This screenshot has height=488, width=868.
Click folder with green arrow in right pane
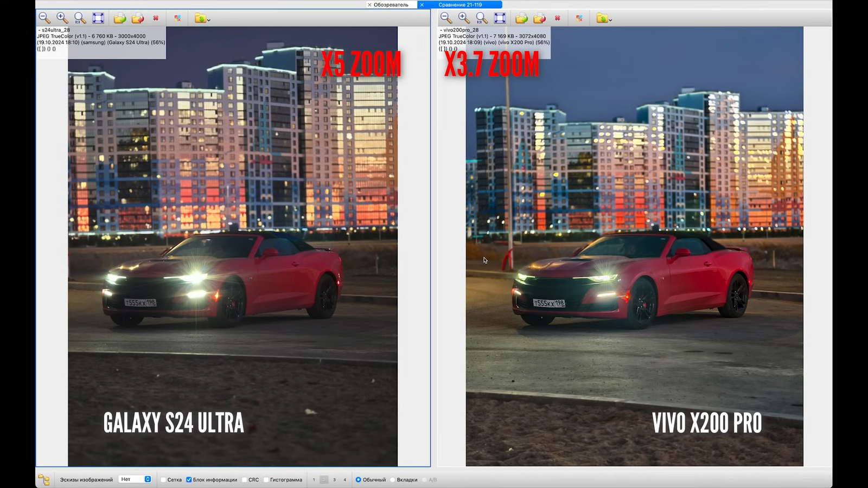pos(521,18)
